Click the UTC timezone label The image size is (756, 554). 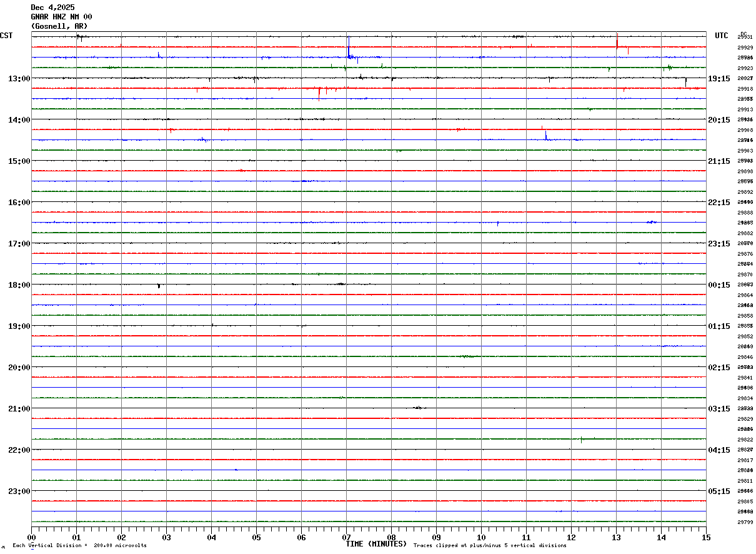click(x=722, y=36)
